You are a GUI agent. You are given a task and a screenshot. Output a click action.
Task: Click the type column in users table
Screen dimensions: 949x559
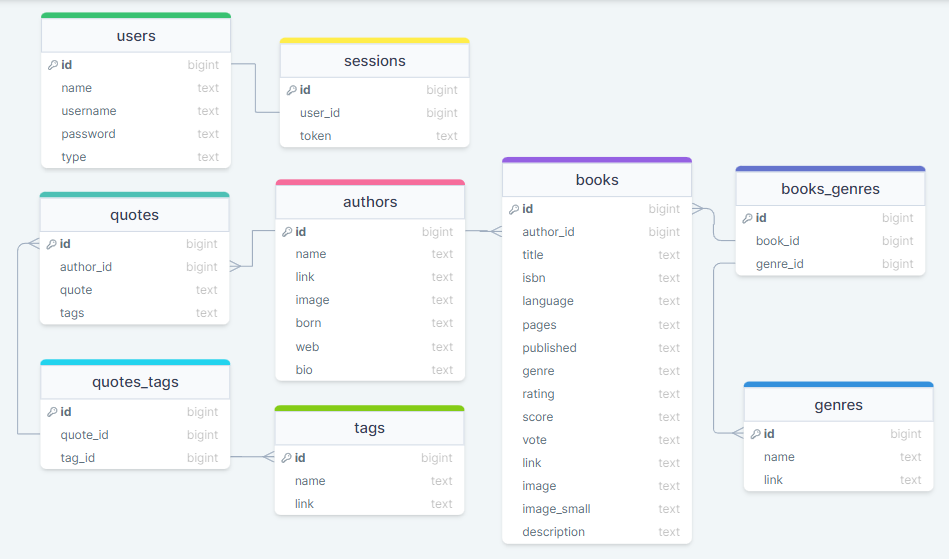[136, 157]
